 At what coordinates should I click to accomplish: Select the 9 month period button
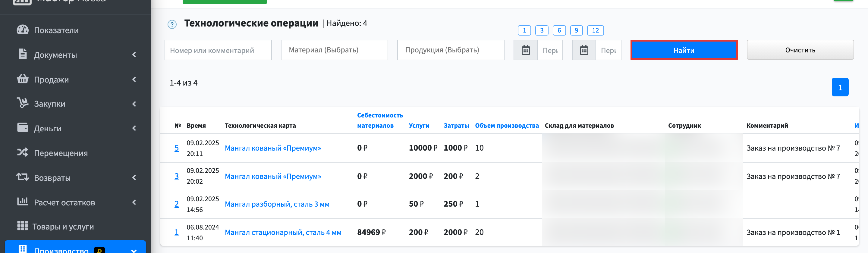coord(576,30)
